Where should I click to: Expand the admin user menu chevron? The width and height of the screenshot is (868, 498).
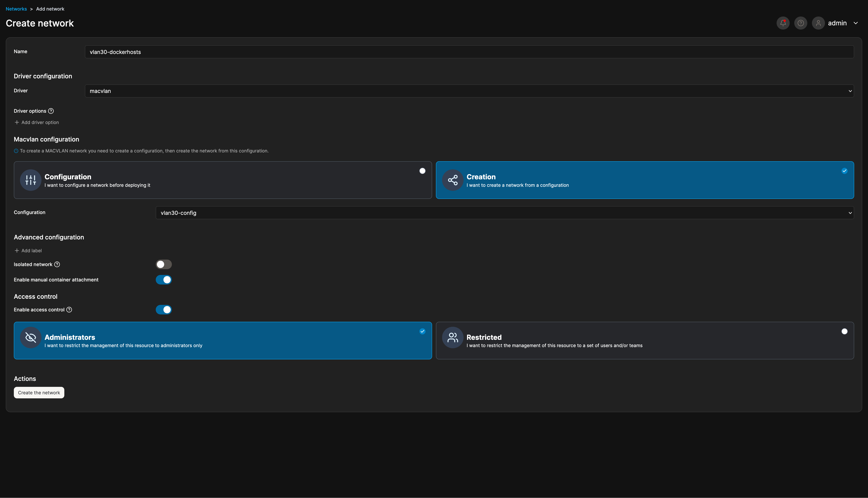(856, 23)
